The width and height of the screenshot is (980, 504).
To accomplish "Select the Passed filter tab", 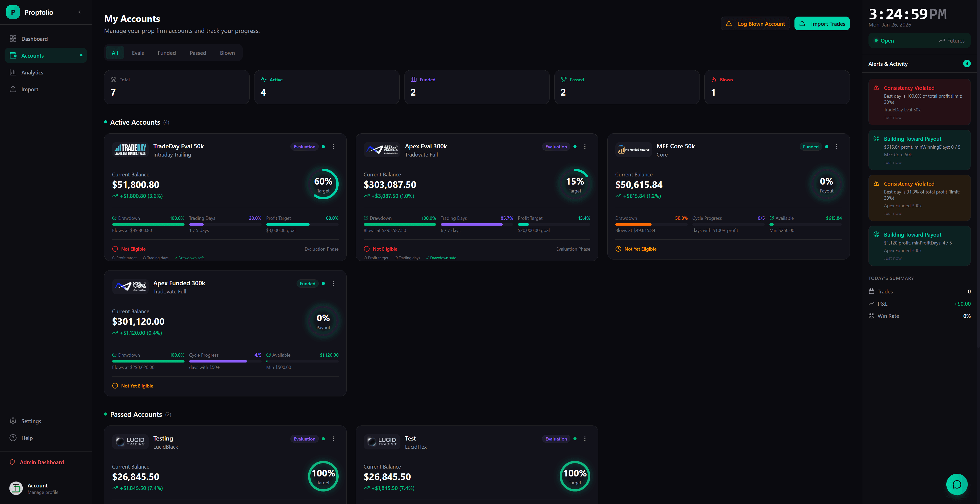I will 198,53.
